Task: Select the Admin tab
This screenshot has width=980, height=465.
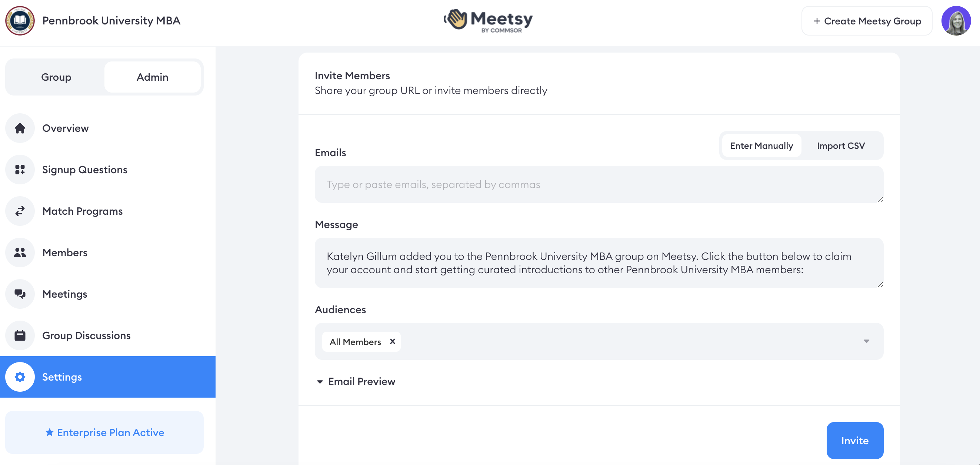Action: (x=152, y=77)
